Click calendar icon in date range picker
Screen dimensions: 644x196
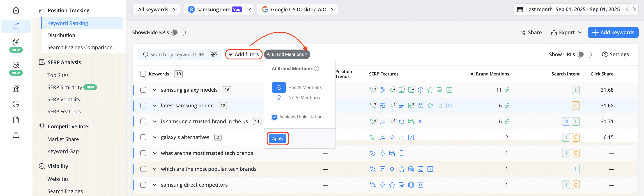pyautogui.click(x=520, y=10)
